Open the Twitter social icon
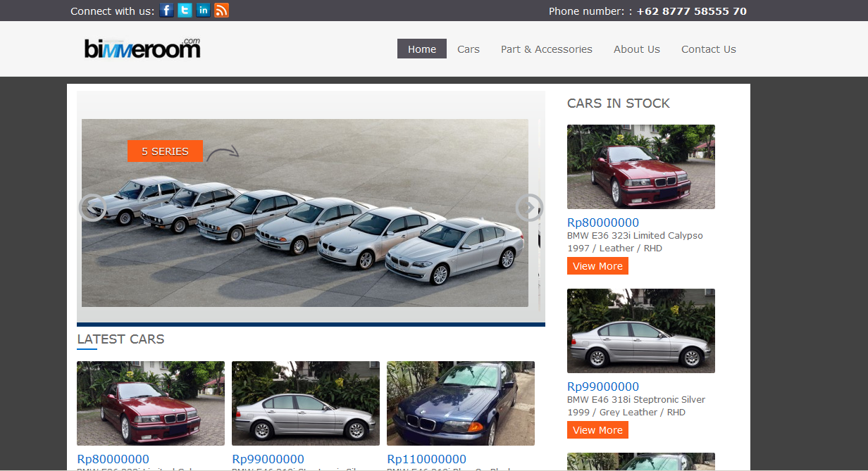The image size is (868, 471). (185, 11)
